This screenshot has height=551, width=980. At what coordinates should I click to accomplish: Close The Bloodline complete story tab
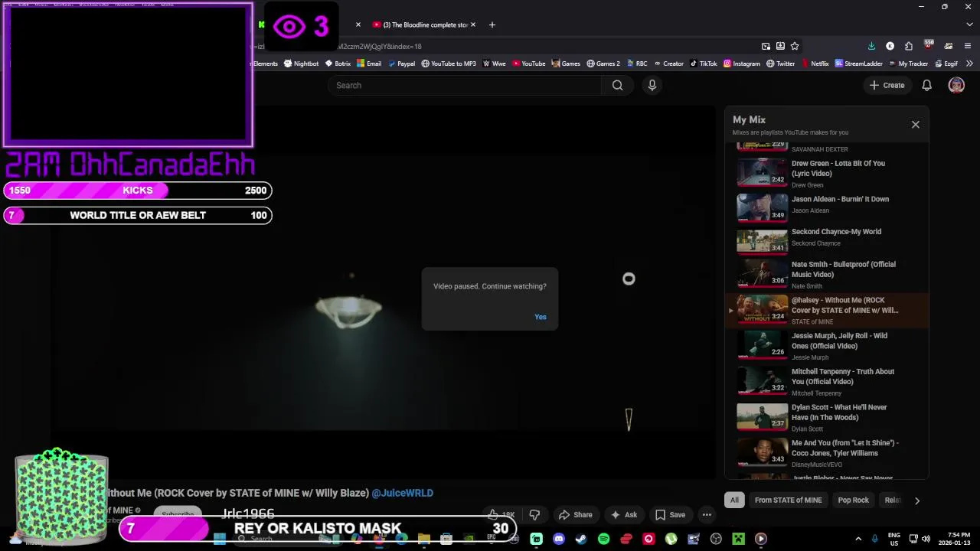click(473, 24)
